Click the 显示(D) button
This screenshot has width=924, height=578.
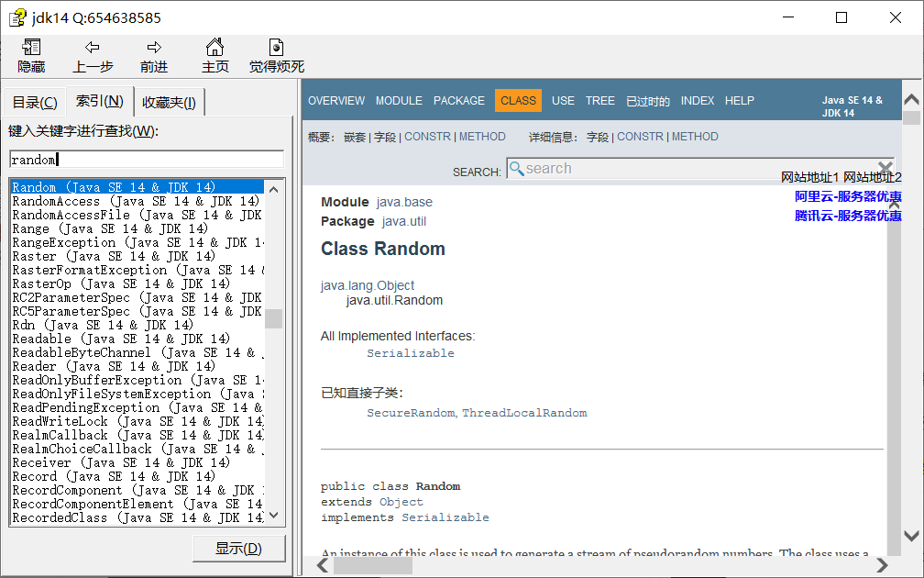(x=238, y=549)
